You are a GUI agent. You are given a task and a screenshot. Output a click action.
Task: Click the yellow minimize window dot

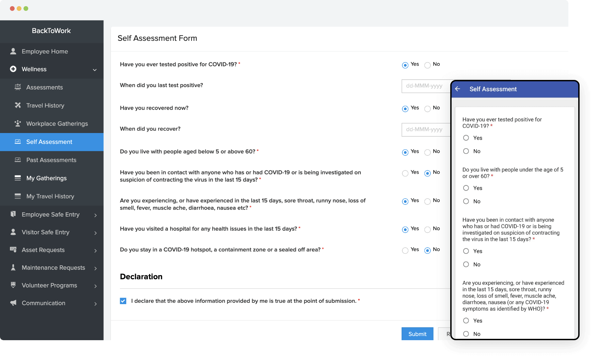coord(19,9)
